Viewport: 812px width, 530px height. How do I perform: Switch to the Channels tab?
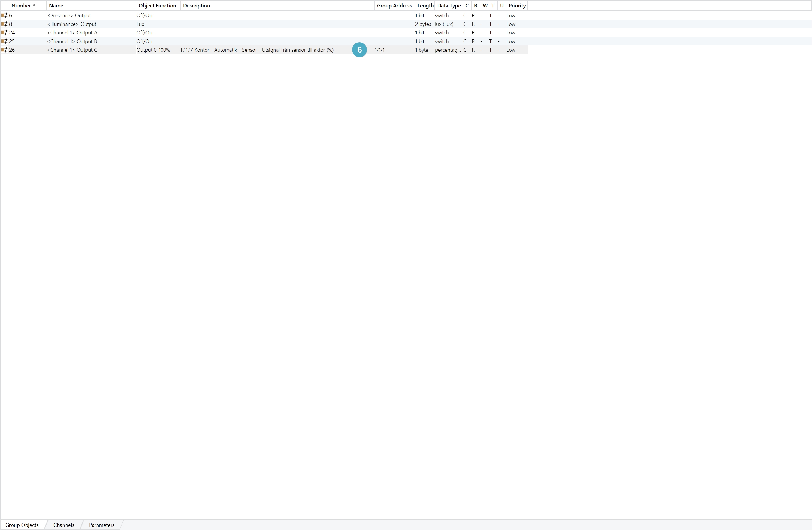click(64, 525)
